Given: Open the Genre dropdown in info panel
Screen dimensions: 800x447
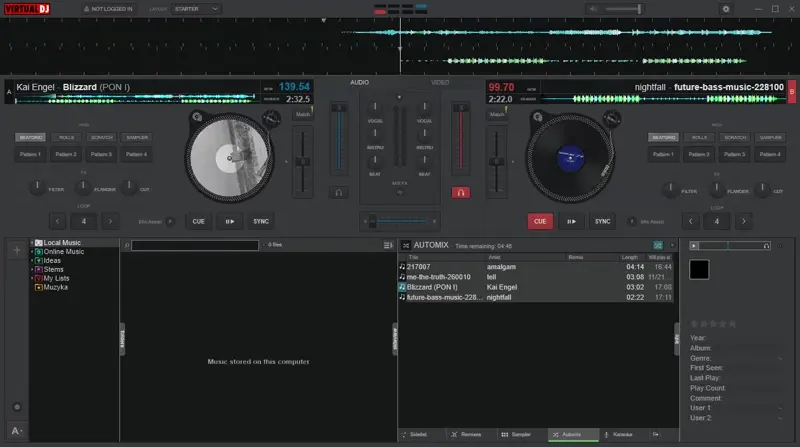Looking at the screenshot, I should (780, 358).
